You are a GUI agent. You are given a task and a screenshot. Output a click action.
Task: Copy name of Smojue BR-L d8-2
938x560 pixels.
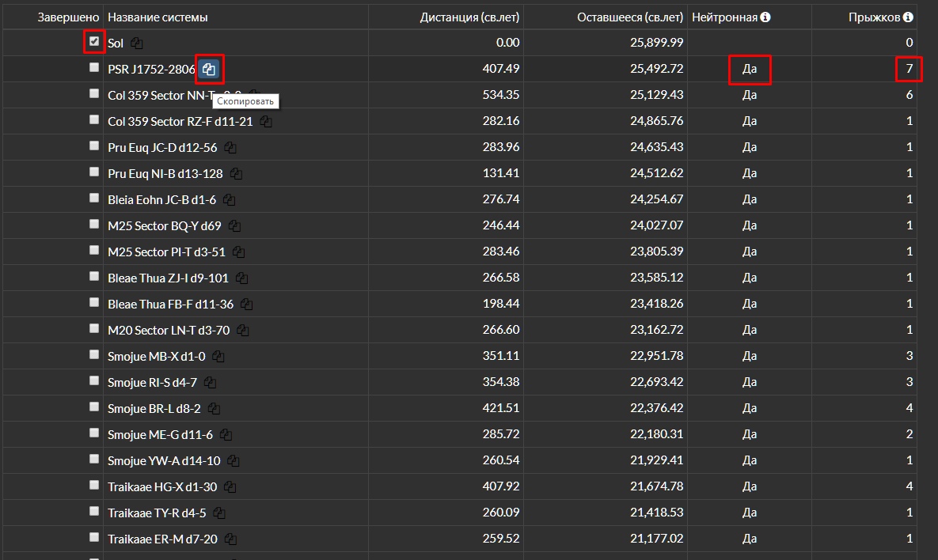click(x=215, y=409)
